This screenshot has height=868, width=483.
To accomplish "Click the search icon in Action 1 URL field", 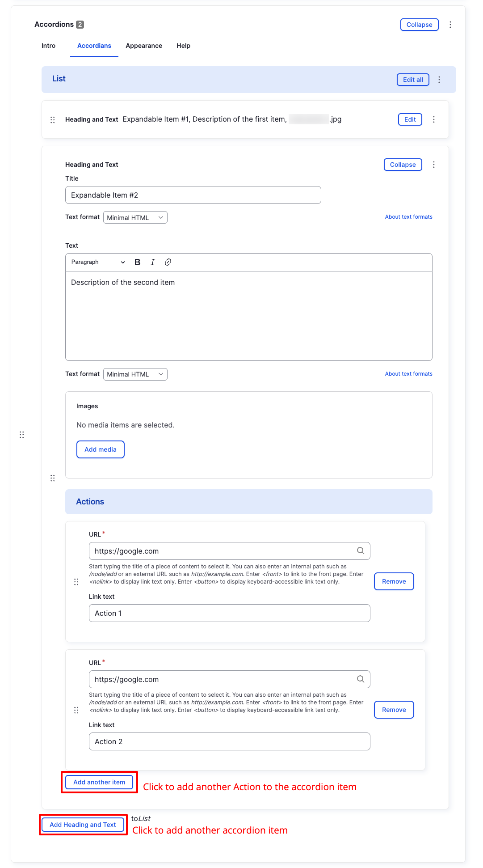I will pos(360,550).
